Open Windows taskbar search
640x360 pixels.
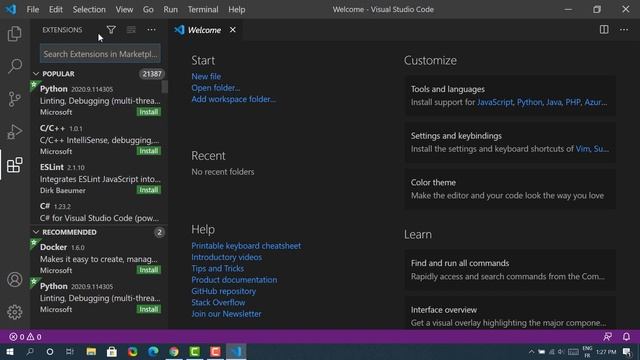coord(30,351)
